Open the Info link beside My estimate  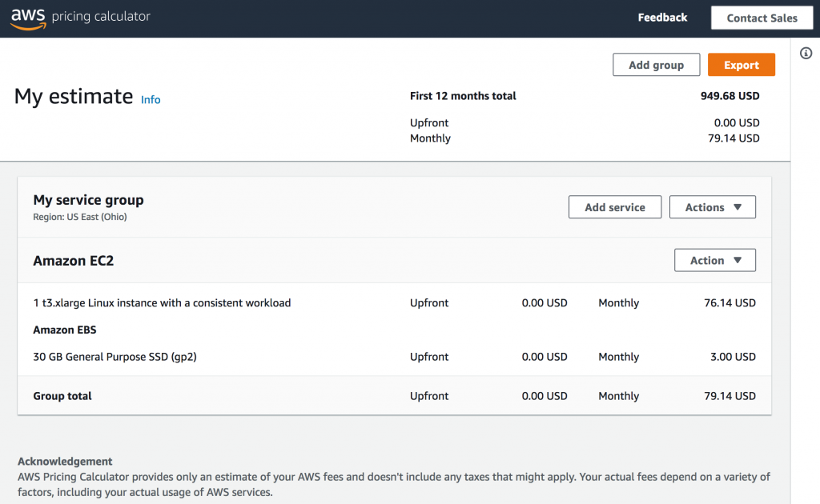(151, 100)
